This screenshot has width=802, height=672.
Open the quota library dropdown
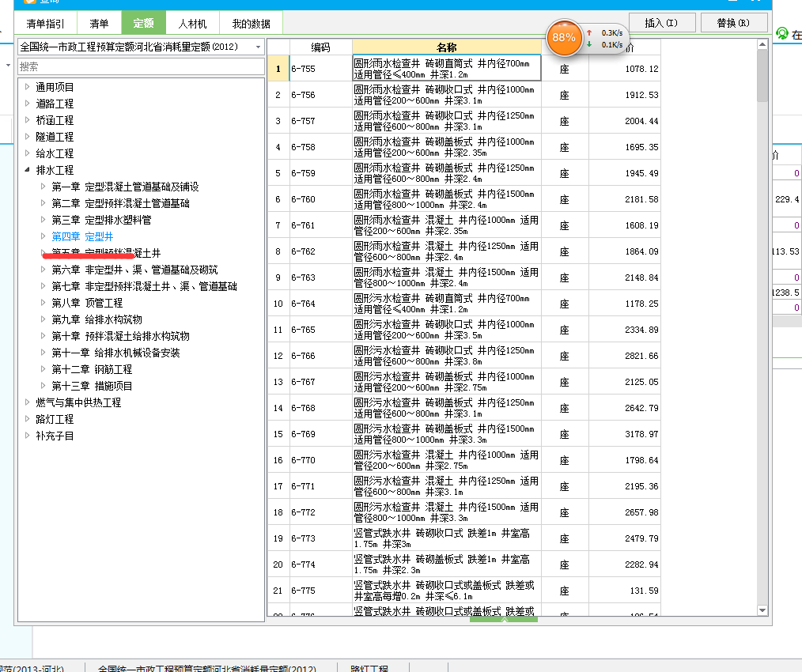coord(258,47)
